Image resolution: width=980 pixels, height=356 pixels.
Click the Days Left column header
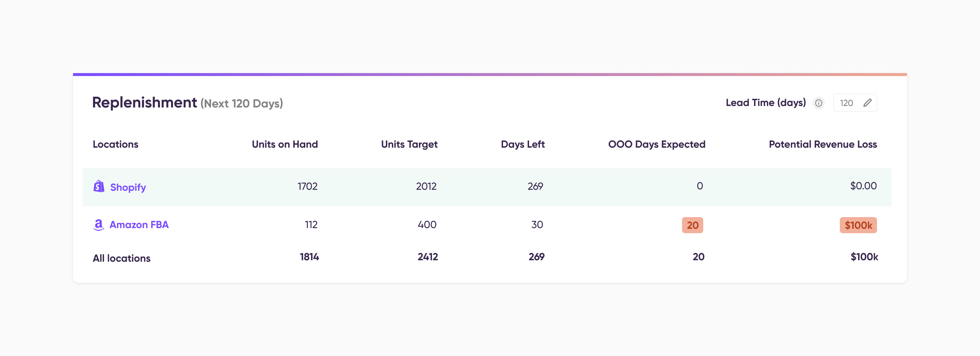pyautogui.click(x=523, y=144)
